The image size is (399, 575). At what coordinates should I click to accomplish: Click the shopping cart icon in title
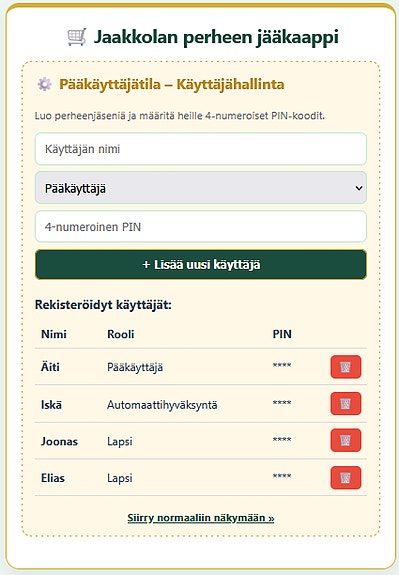77,37
